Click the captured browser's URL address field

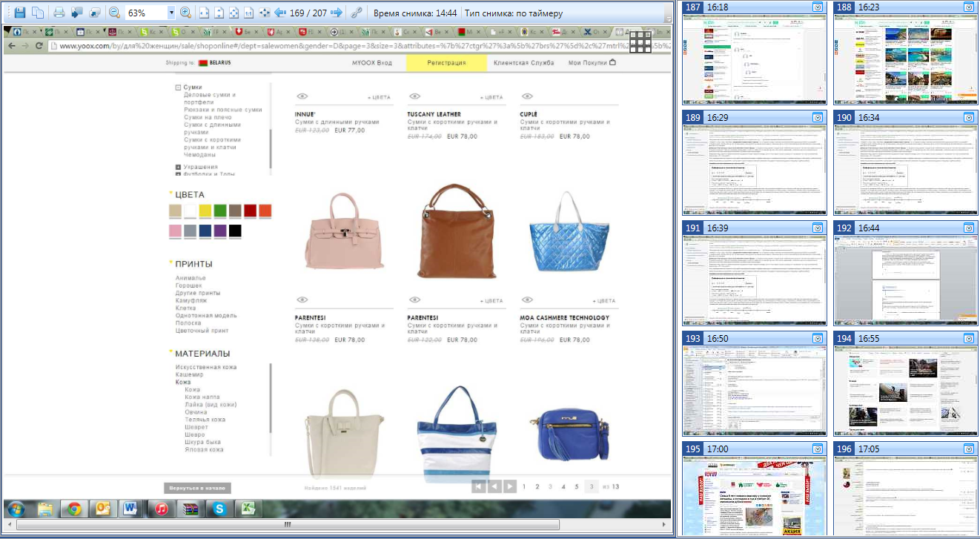[x=358, y=46]
